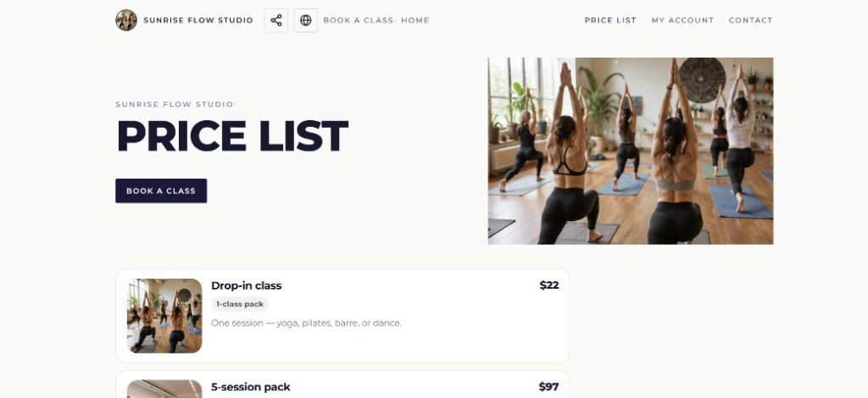
Task: Click the Drop-in class thumbnail image
Action: pyautogui.click(x=164, y=316)
